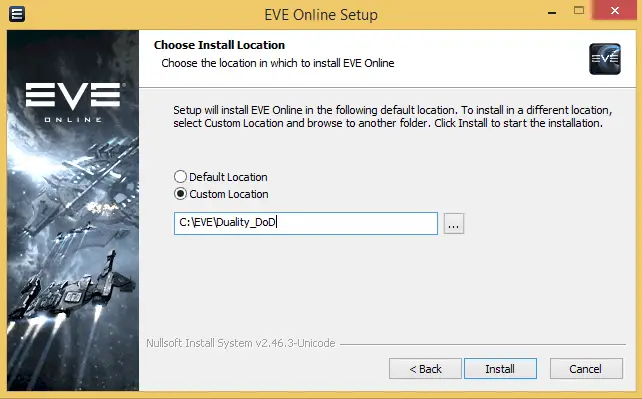The image size is (642, 399).
Task: Click the subtitle about choosing install location
Action: pos(278,63)
